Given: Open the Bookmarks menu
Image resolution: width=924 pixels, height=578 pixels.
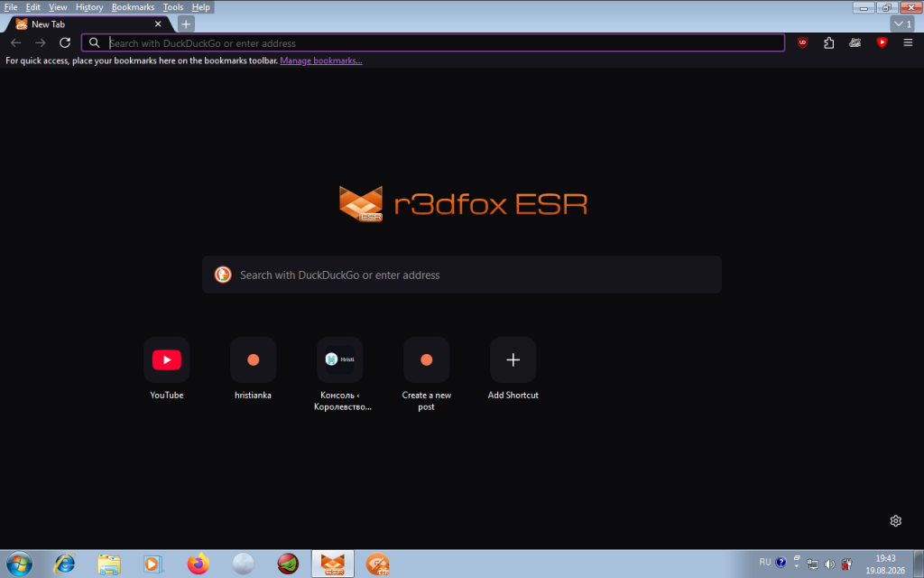Looking at the screenshot, I should tap(134, 7).
